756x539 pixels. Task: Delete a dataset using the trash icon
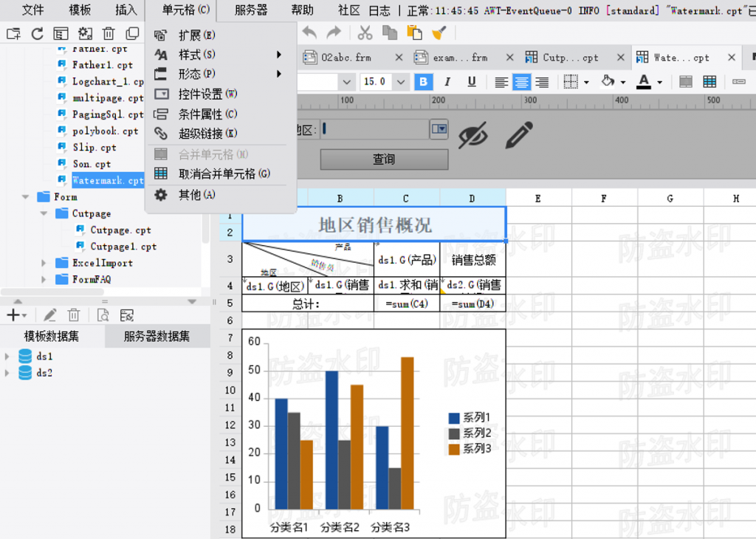pyautogui.click(x=74, y=315)
